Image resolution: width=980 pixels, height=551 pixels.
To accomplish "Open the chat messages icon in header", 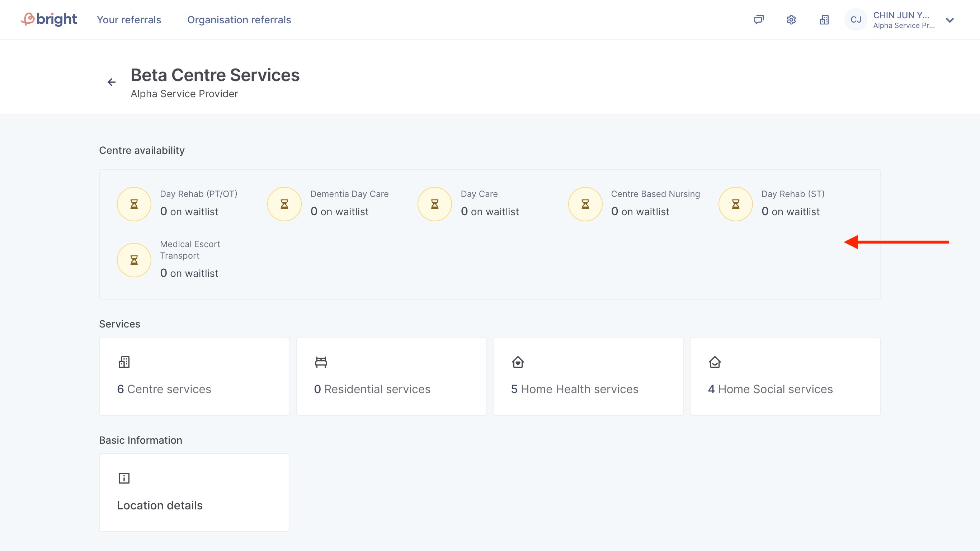I will [759, 20].
